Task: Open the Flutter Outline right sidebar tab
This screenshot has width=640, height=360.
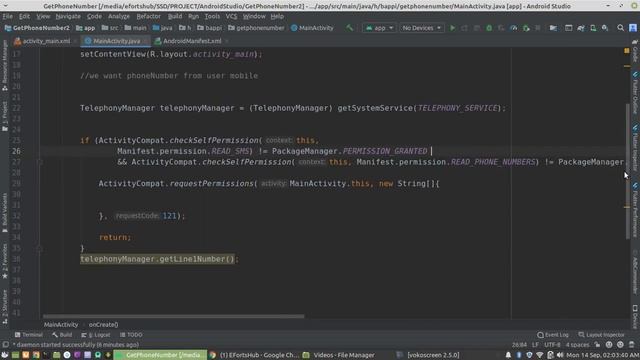Action: [x=636, y=93]
